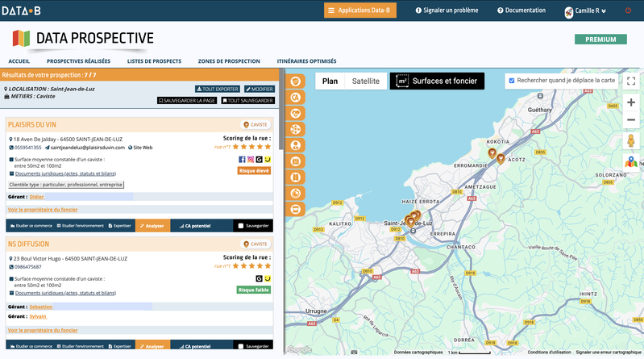This screenshot has width=644, height=359.
Task: Click the power logout icon
Action: tap(628, 10)
